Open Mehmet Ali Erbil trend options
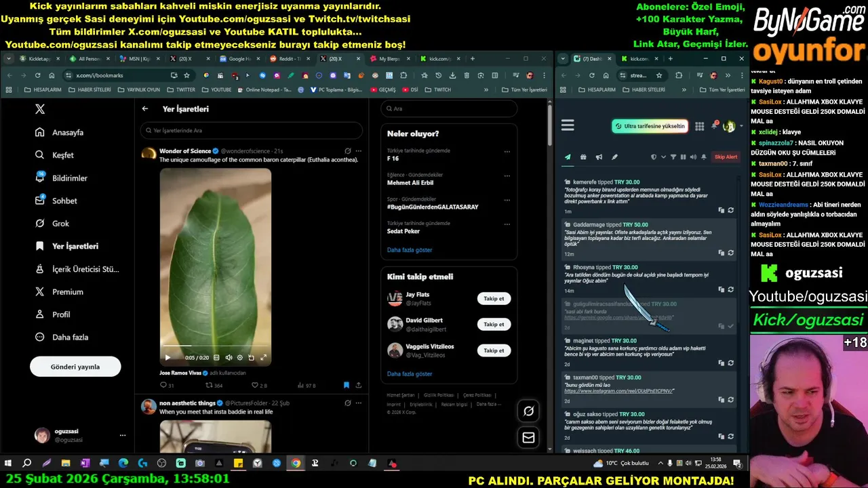868x488 pixels. pos(507,175)
